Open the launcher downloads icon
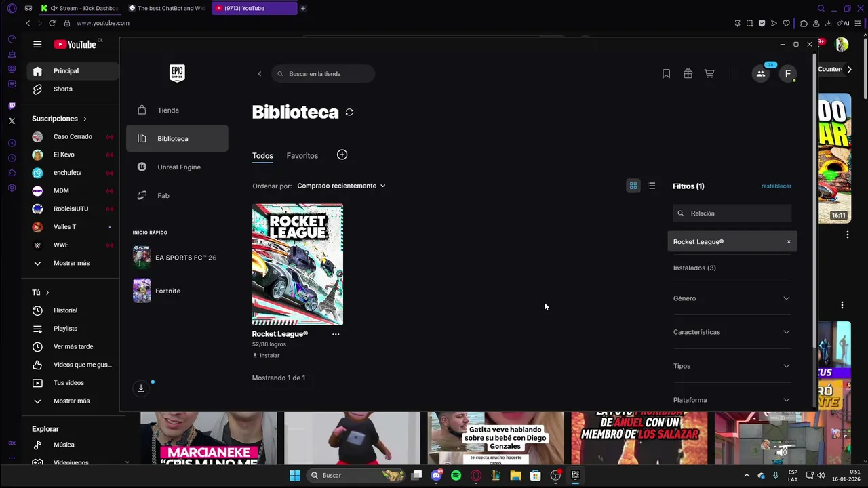 click(141, 388)
